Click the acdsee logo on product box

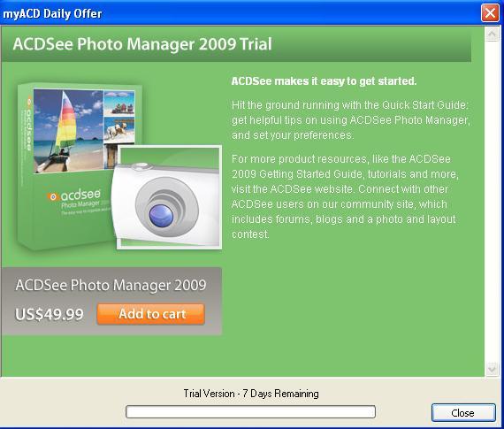[74, 195]
